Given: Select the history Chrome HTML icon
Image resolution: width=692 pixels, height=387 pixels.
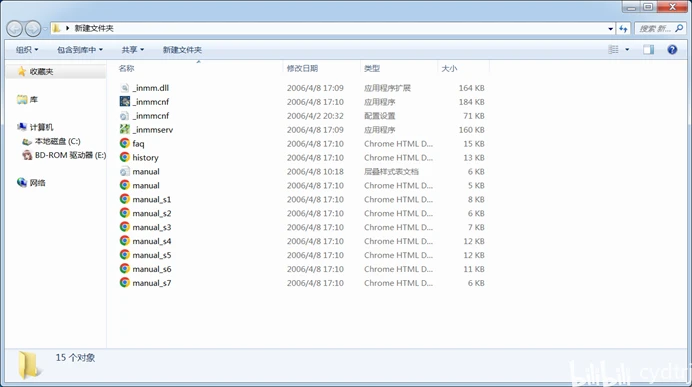Looking at the screenshot, I should 124,157.
